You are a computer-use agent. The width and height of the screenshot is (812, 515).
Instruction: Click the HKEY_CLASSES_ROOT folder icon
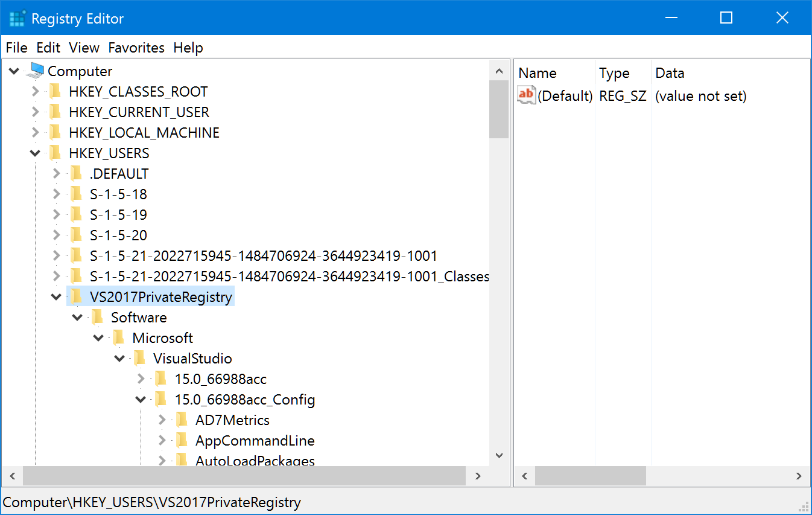(x=56, y=92)
